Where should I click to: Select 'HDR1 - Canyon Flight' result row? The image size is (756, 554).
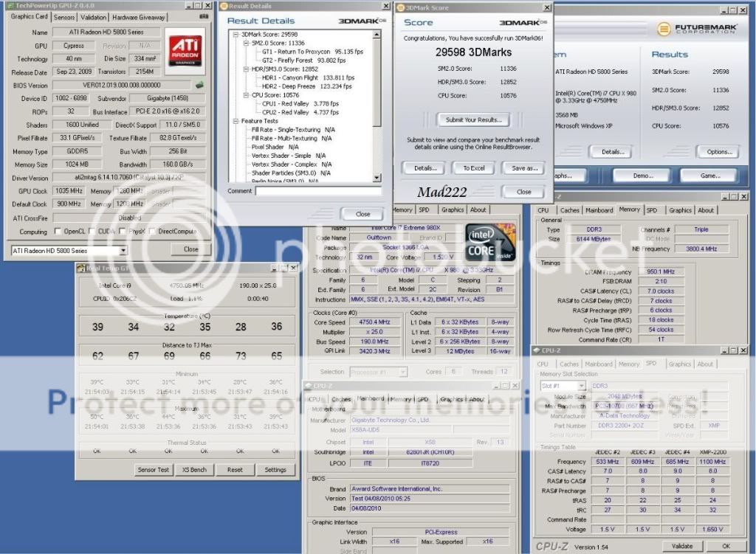(x=308, y=78)
